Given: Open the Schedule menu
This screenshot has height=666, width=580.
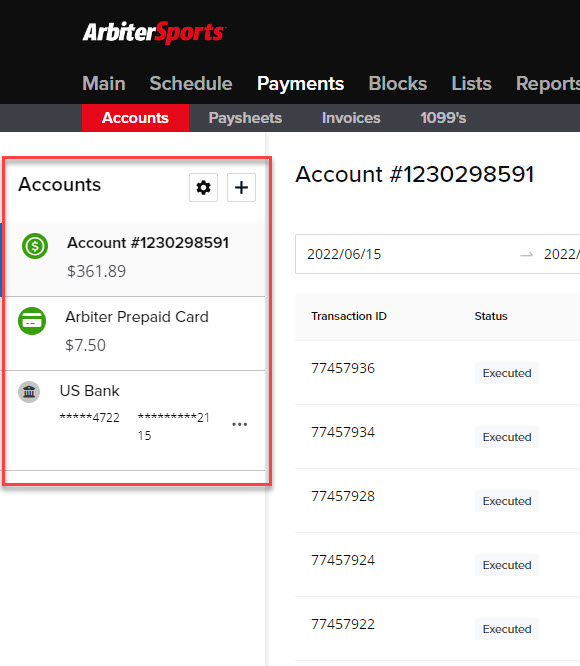Looking at the screenshot, I should tap(191, 83).
